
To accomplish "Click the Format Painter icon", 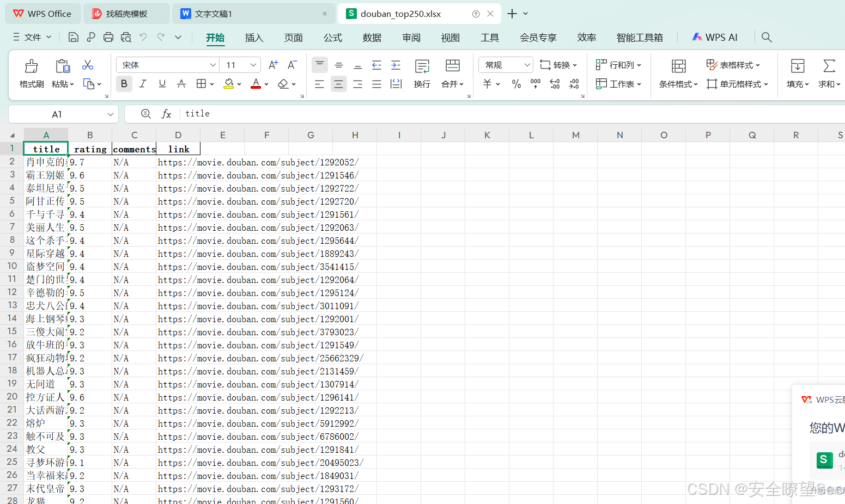I will coord(32,66).
